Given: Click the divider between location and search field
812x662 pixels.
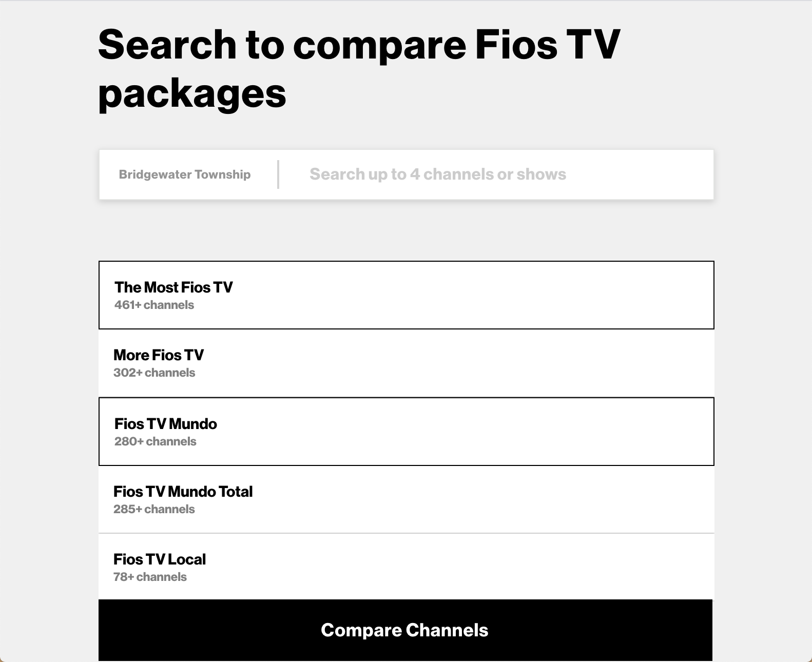Looking at the screenshot, I should pyautogui.click(x=278, y=174).
